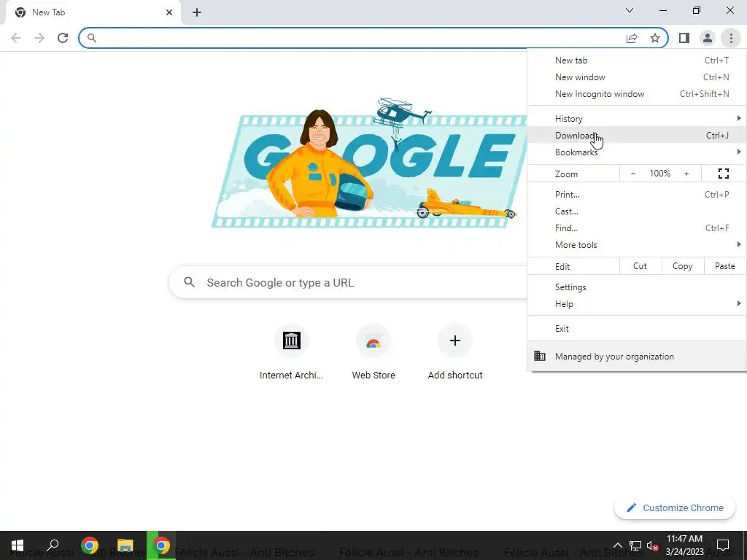Click the Cut button in Edit row
747x560 pixels.
click(x=640, y=266)
